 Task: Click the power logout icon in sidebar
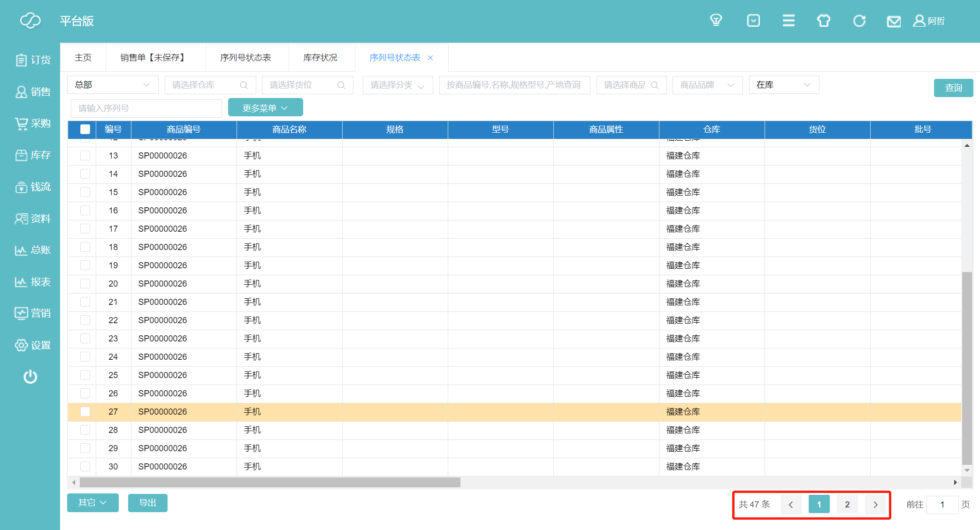[x=31, y=377]
